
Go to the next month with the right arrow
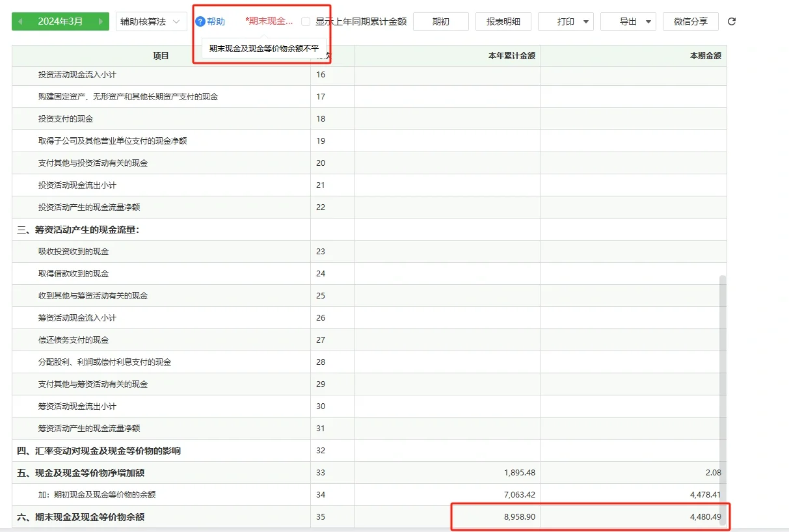click(x=101, y=21)
